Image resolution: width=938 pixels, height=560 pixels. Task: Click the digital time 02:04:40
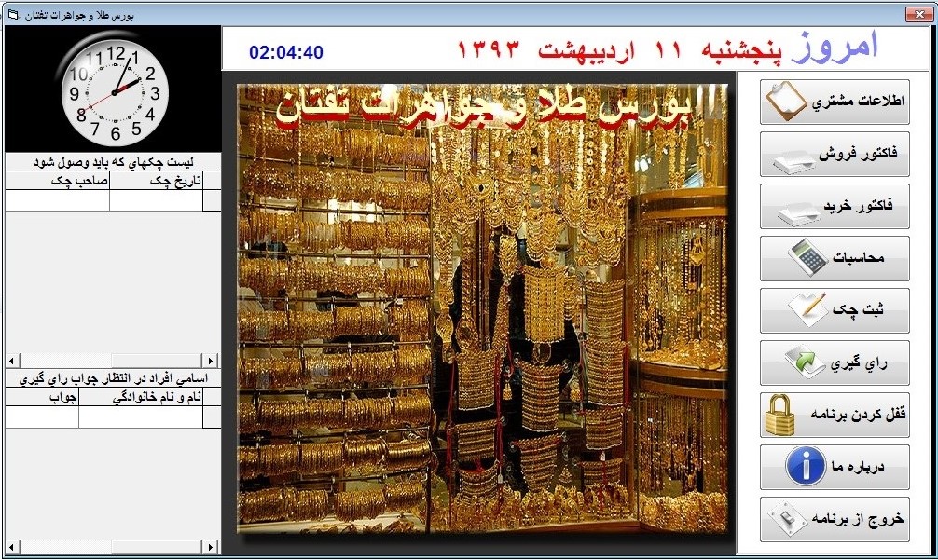click(x=286, y=52)
